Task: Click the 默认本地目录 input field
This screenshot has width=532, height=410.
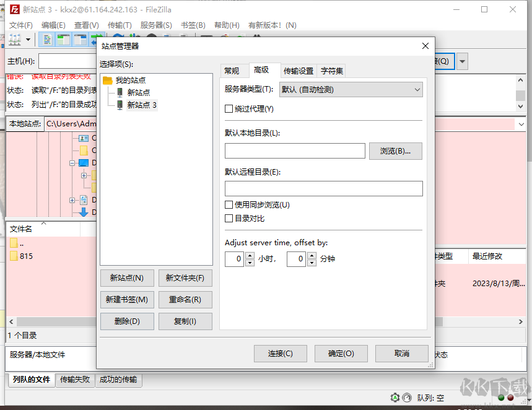Action: 295,150
